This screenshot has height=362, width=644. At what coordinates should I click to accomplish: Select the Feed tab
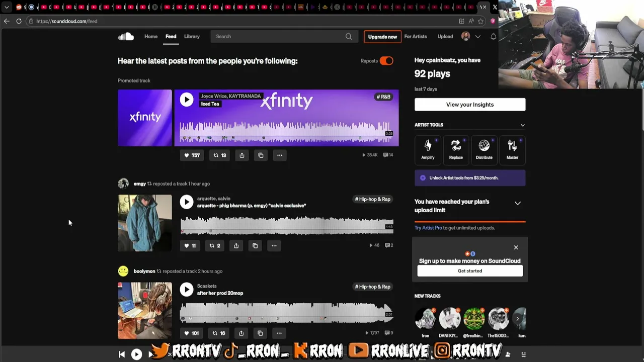click(171, 36)
